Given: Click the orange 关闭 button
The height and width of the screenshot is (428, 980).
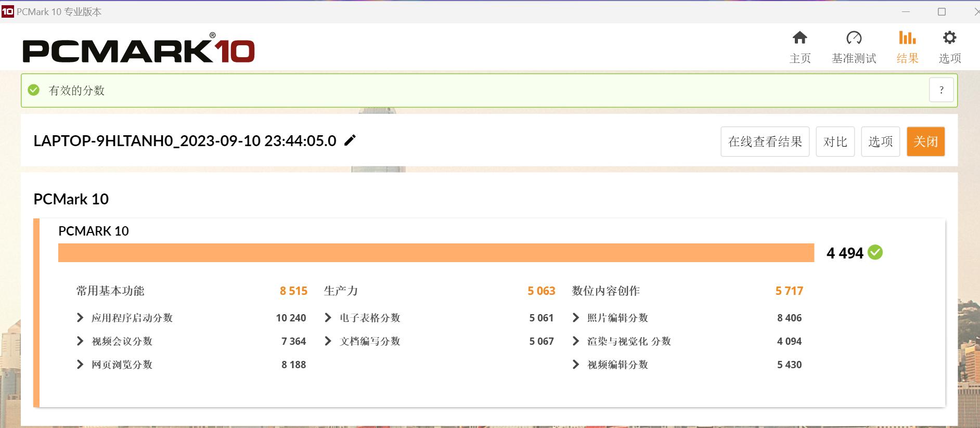Looking at the screenshot, I should 925,141.
